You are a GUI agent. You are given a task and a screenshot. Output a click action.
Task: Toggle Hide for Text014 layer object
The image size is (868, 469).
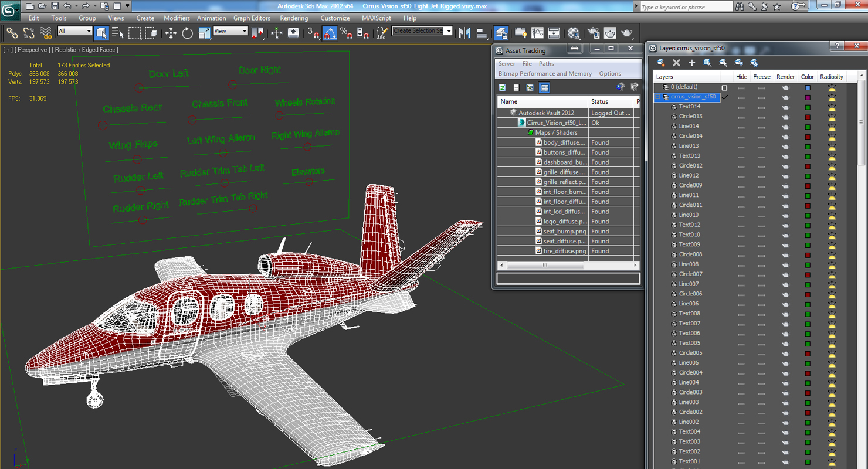(x=741, y=107)
